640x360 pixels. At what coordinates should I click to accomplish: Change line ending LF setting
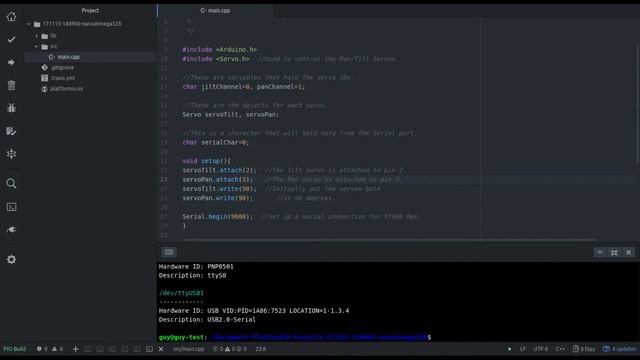[x=522, y=349]
